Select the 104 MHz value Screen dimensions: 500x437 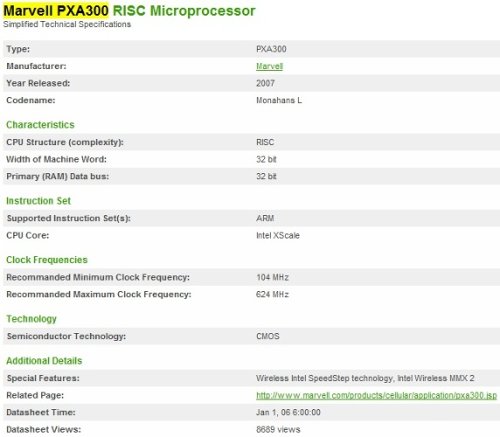click(272, 277)
